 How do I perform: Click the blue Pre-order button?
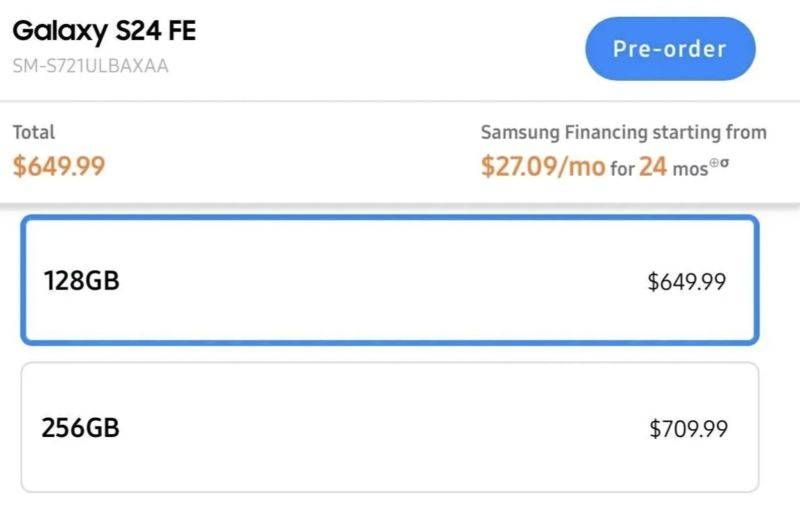coord(669,49)
